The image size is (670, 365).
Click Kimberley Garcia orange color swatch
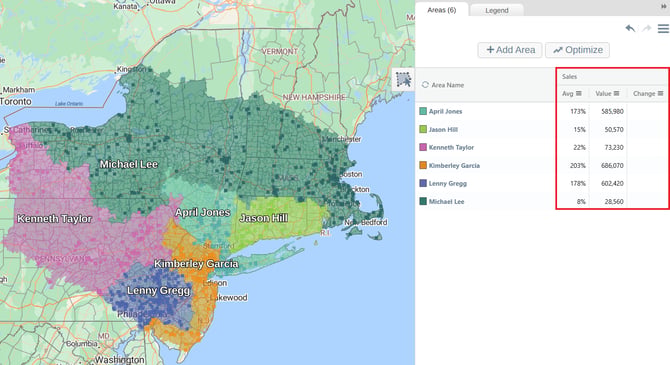(x=423, y=165)
